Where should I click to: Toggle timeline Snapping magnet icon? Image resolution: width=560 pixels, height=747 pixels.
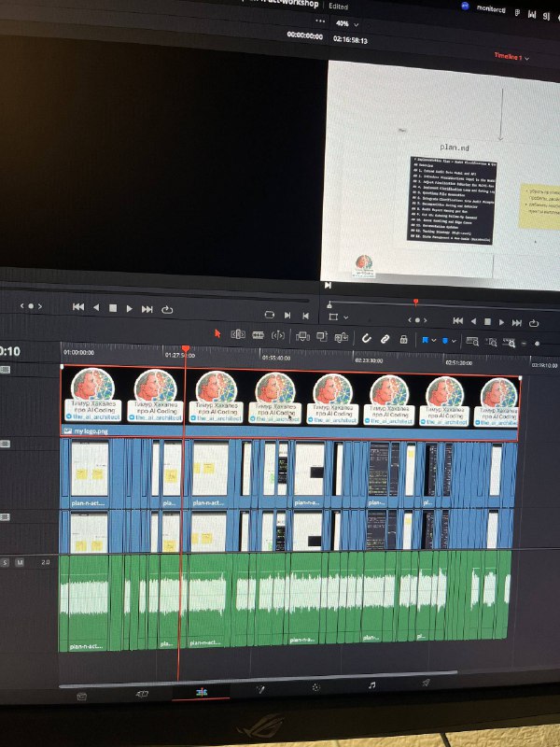pos(367,338)
